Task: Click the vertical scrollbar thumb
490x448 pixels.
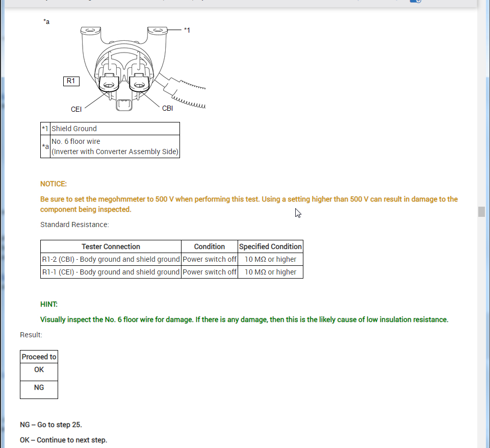Action: point(481,212)
